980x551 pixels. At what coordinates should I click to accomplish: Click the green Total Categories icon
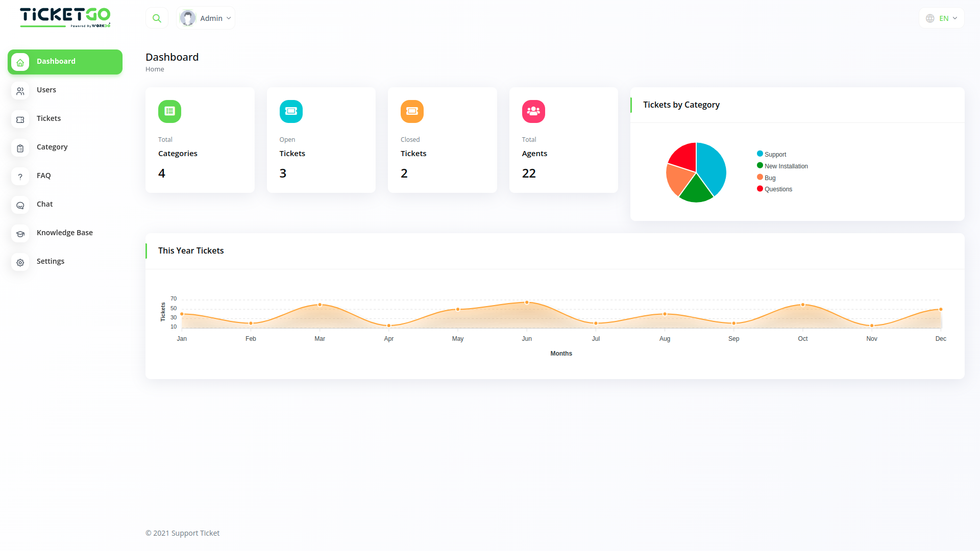(x=169, y=111)
